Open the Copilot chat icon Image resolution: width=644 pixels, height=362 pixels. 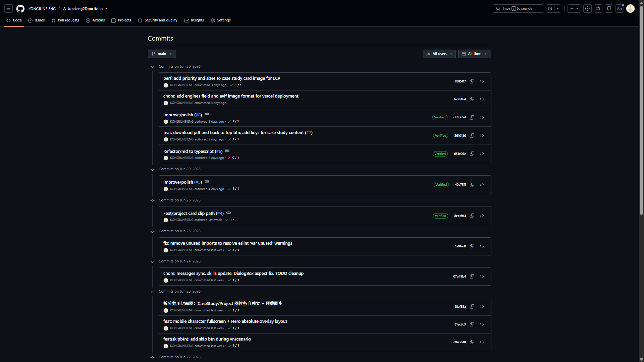click(550, 9)
